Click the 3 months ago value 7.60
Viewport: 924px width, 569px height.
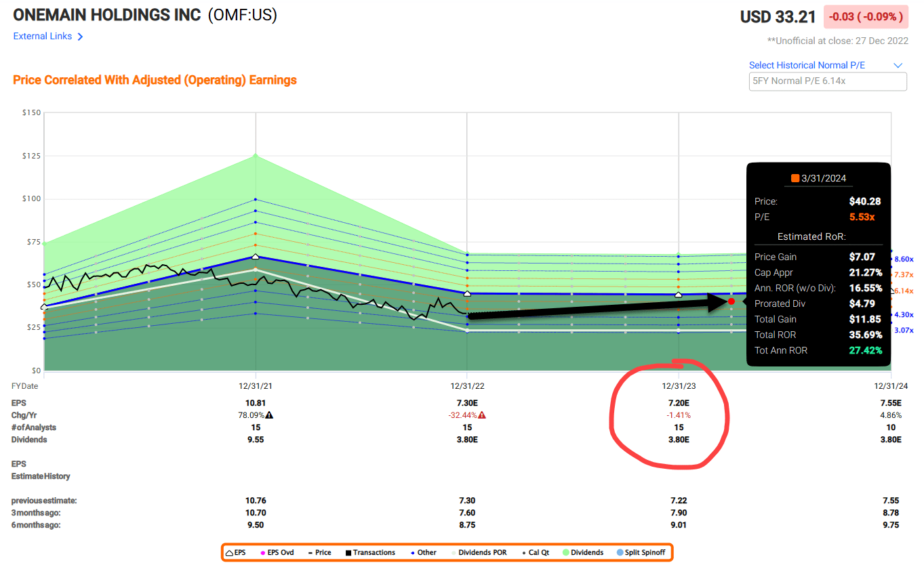[x=467, y=513]
